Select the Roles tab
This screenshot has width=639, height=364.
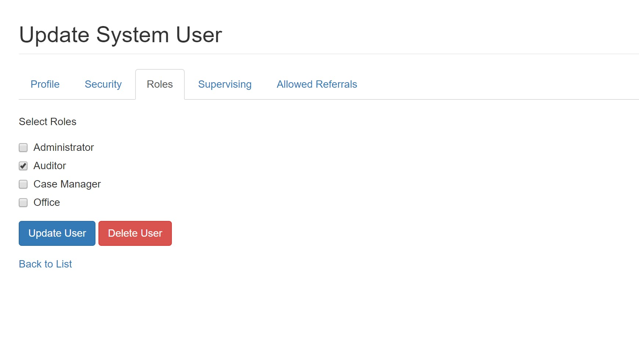[x=159, y=84]
